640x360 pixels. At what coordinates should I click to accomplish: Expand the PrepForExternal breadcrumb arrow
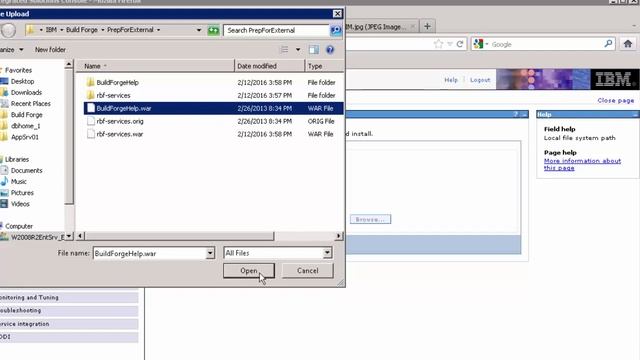coord(158,30)
